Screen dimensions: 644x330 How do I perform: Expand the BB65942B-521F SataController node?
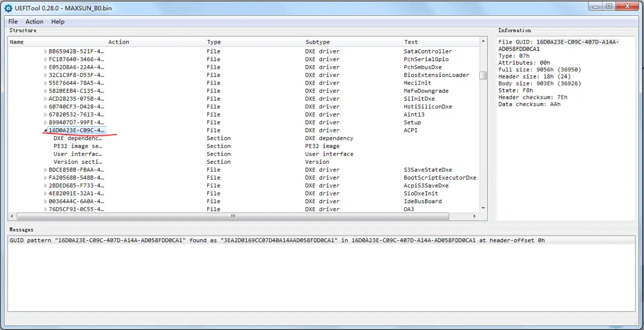pyautogui.click(x=45, y=51)
